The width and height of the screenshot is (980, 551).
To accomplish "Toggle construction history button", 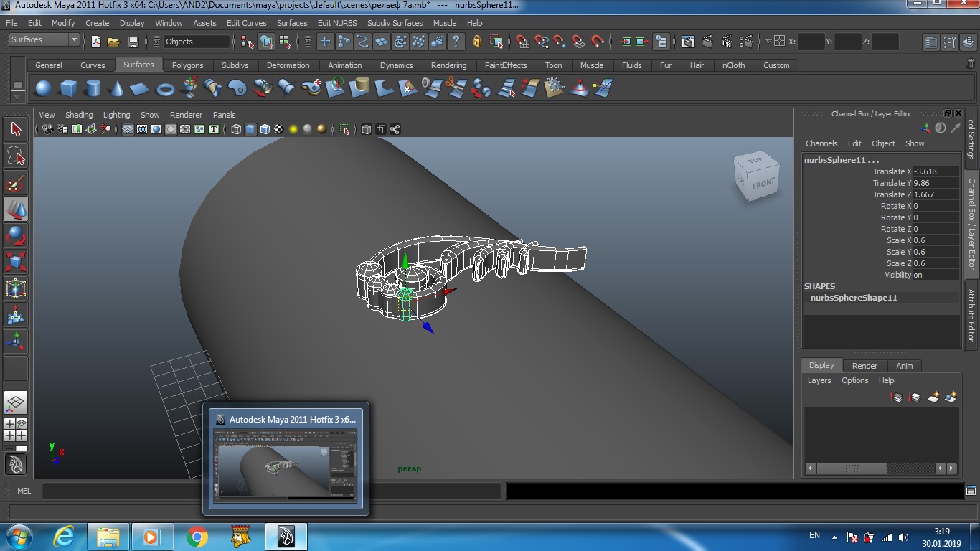I will point(661,42).
